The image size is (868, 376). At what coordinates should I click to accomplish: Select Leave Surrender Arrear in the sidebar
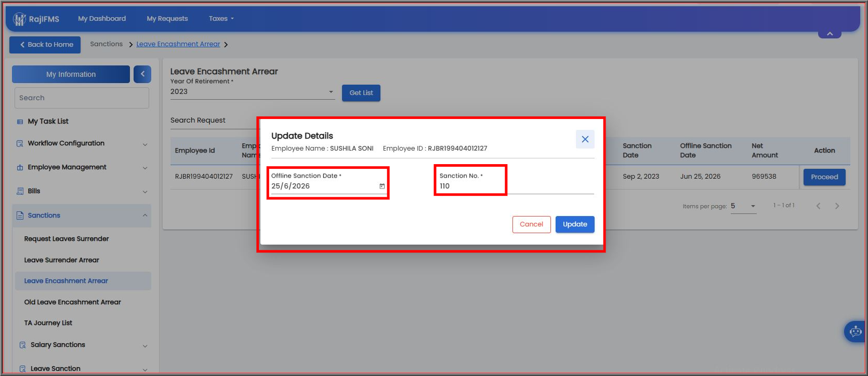pos(61,260)
